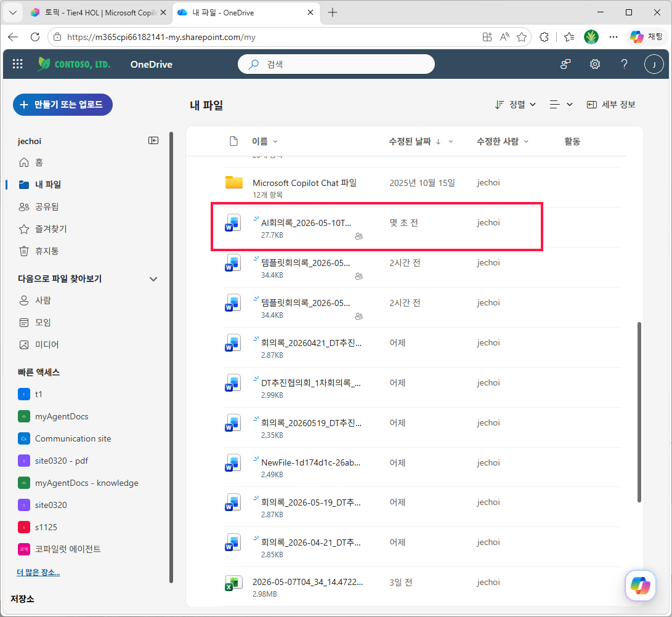Open floating Copilot button at bottom right
Screen dimensions: 672x617
tap(641, 586)
